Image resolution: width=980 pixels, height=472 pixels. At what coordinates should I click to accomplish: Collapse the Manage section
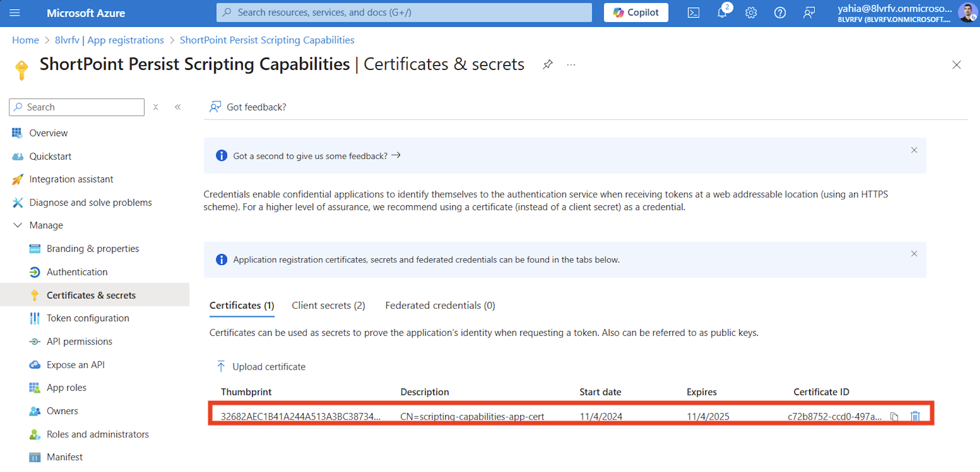click(18, 225)
